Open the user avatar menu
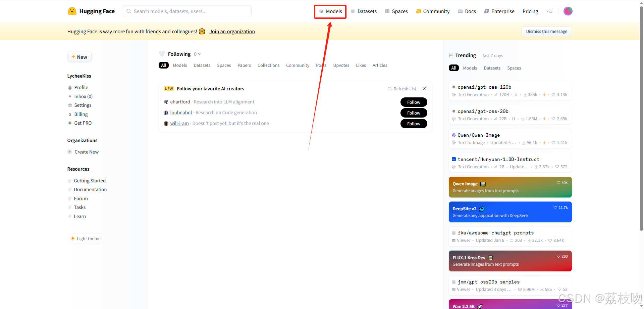Image resolution: width=644 pixels, height=309 pixels. coord(568,11)
